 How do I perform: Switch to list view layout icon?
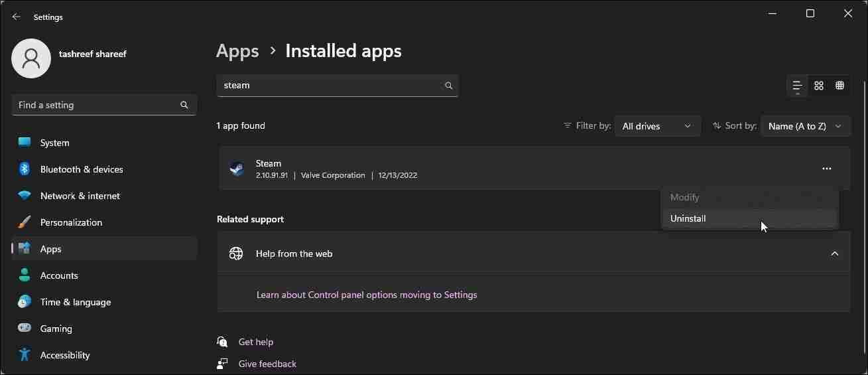(797, 86)
